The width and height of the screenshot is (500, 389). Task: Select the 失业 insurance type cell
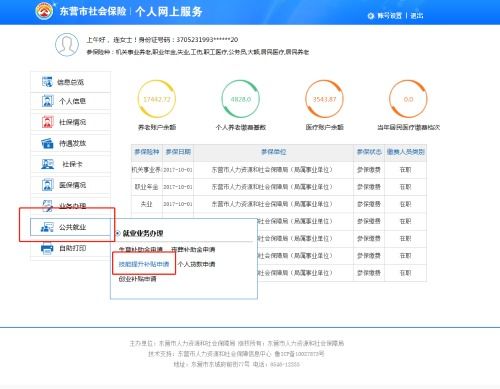(146, 204)
